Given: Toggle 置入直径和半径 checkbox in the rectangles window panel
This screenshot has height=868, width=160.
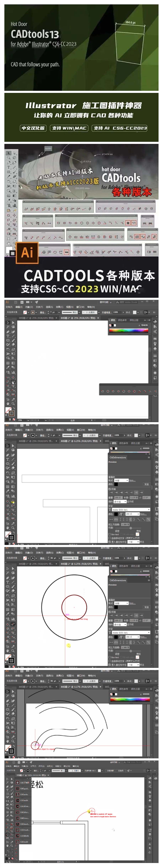Looking at the screenshot, I should tap(109, 542).
